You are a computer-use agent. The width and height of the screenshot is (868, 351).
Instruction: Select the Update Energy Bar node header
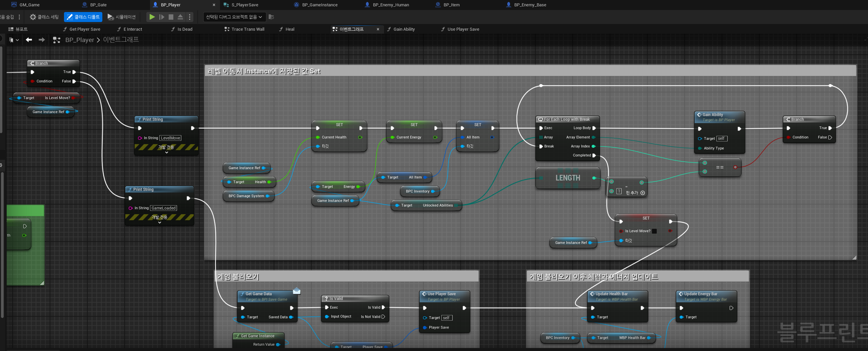tap(706, 296)
